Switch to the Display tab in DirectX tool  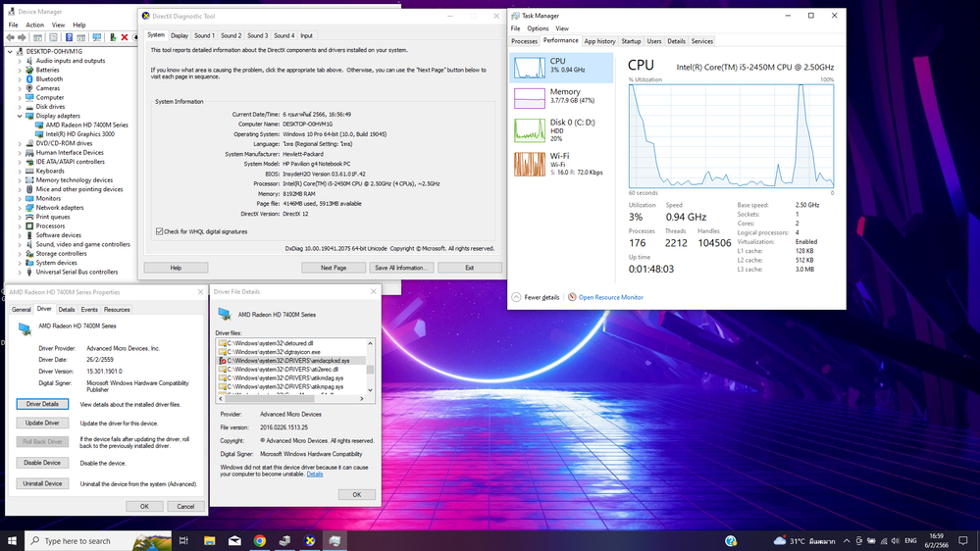point(180,36)
